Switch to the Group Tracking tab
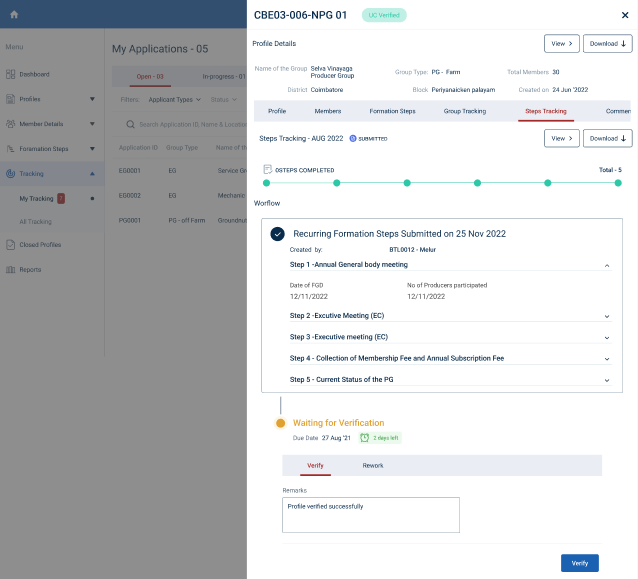 pos(464,111)
